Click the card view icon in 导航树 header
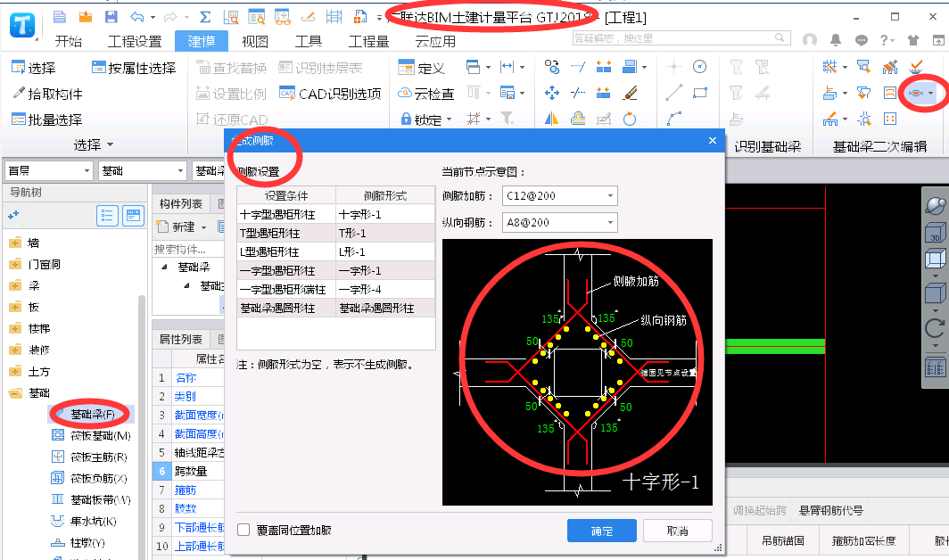 (x=133, y=216)
